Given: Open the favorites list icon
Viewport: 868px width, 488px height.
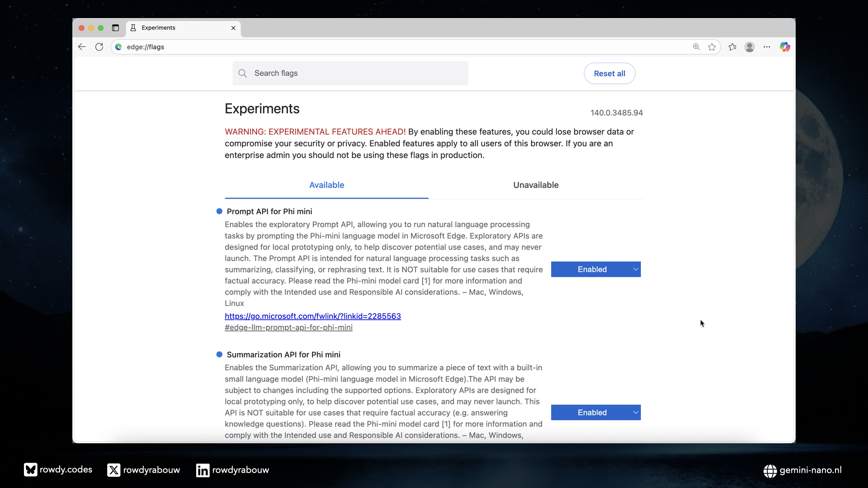Looking at the screenshot, I should coord(732,47).
